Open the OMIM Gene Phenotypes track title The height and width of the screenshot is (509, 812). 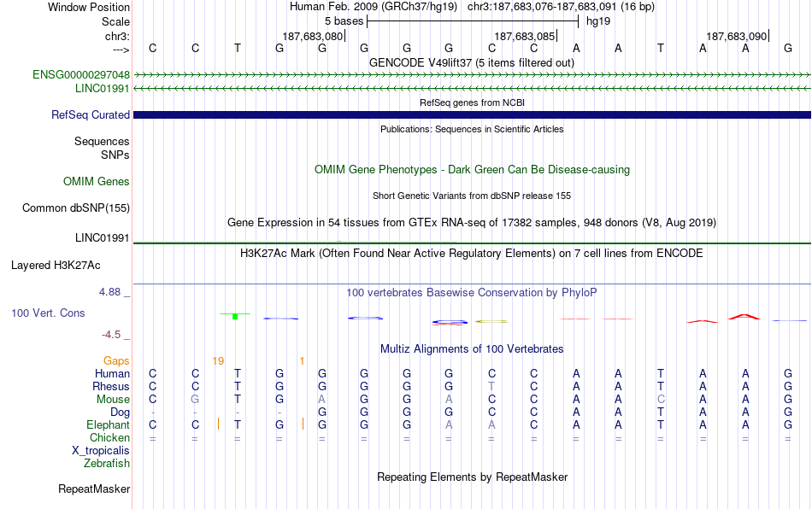pyautogui.click(x=472, y=170)
